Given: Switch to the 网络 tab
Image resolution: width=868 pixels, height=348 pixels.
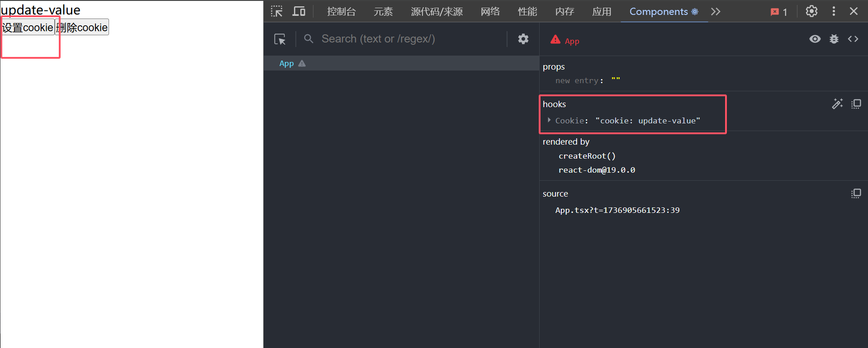Looking at the screenshot, I should [490, 11].
